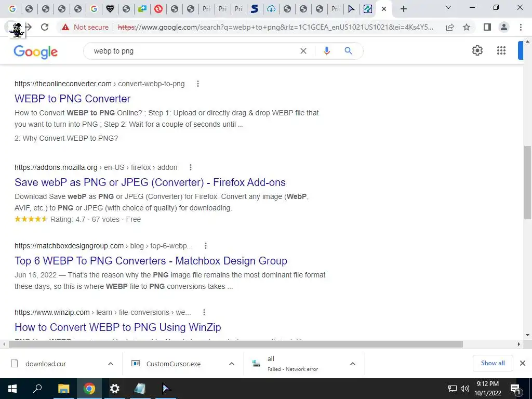Image resolution: width=532 pixels, height=399 pixels.
Task: Close the downloads bar
Action: pos(523,363)
